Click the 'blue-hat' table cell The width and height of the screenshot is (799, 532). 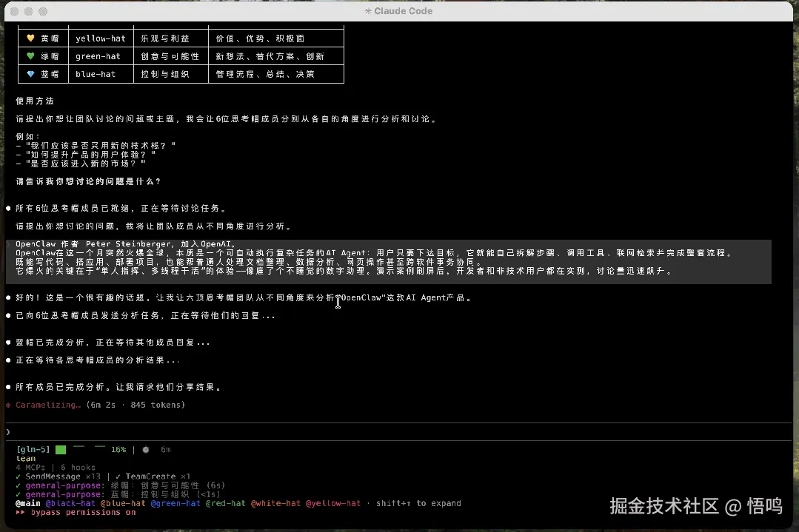[101, 74]
